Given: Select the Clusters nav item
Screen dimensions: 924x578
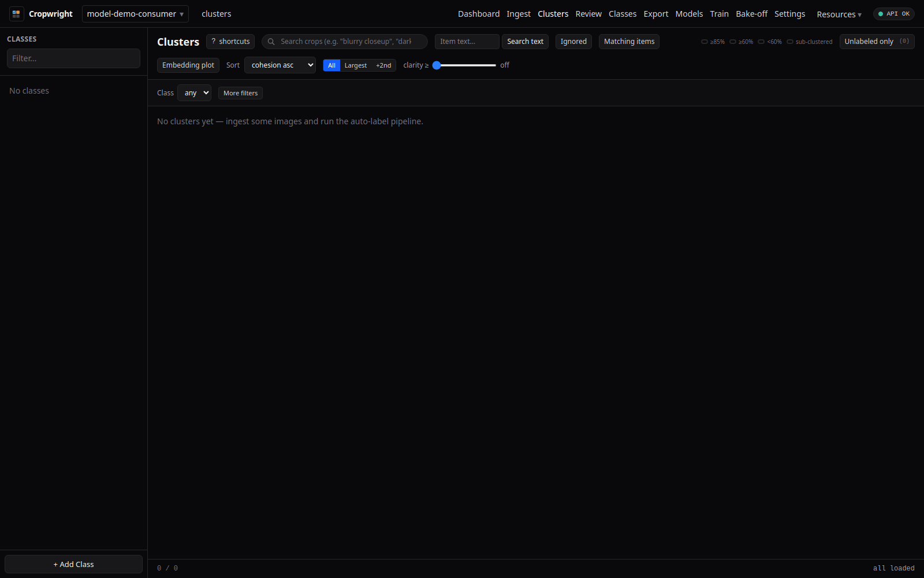Looking at the screenshot, I should tap(553, 14).
